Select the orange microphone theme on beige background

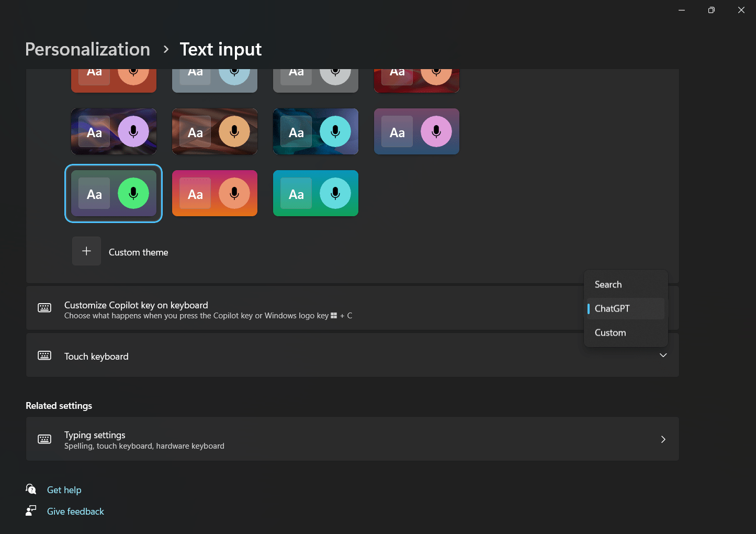pyautogui.click(x=215, y=131)
